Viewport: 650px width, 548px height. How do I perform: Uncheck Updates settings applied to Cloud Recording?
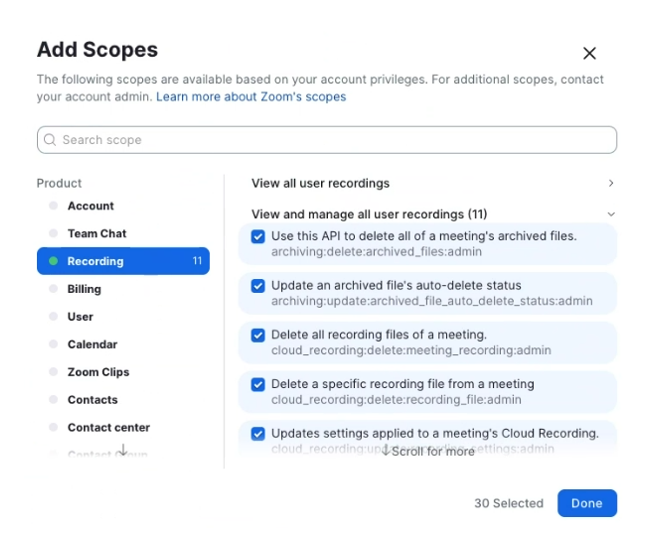click(258, 434)
